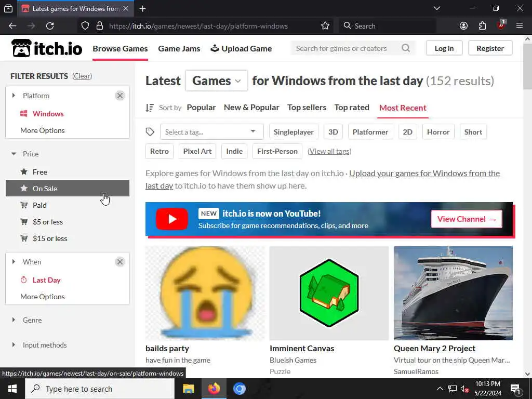Viewport: 532px width, 399px height.
Task: Open the Select a tag dropdown
Action: (x=212, y=132)
